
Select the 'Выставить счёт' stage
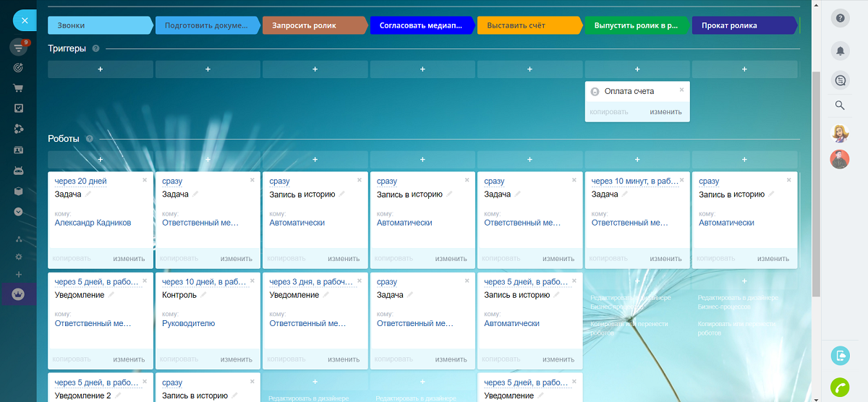[x=529, y=25]
